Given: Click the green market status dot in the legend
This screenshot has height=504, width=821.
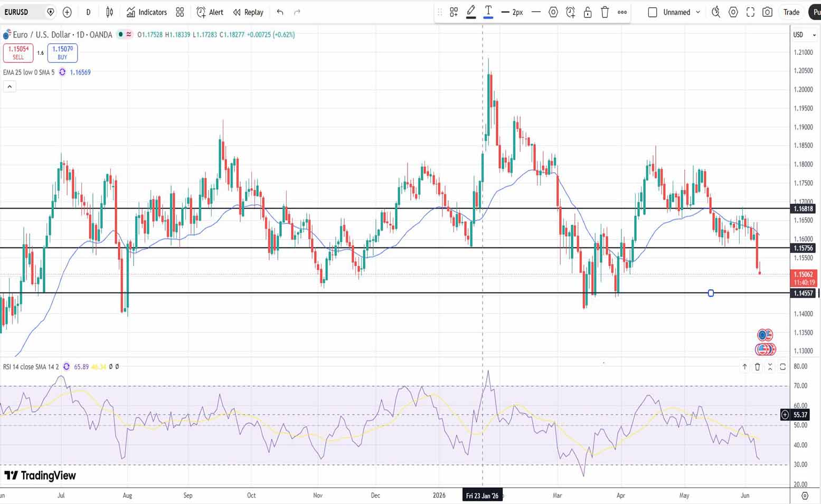Looking at the screenshot, I should click(x=120, y=34).
